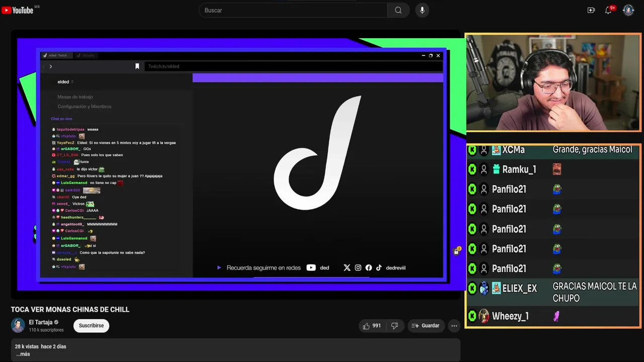Image resolution: width=644 pixels, height=362 pixels.
Task: Open Configuración y Miembros menu item
Action: coord(85,107)
